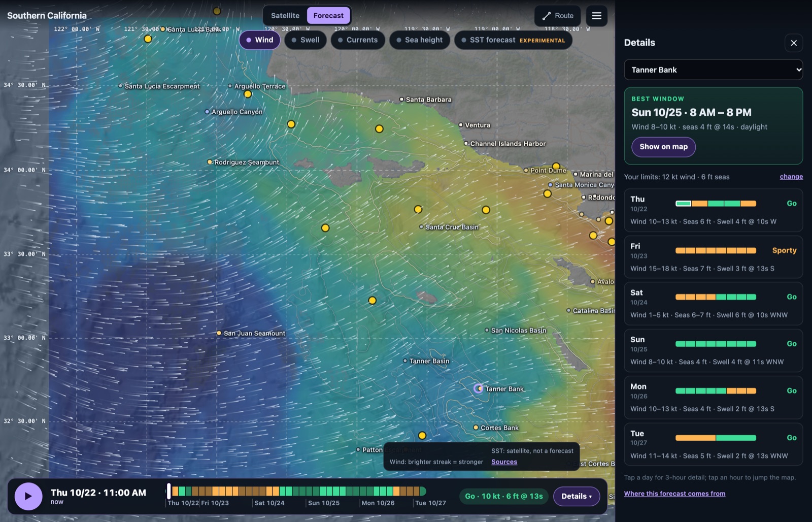Image resolution: width=812 pixels, height=522 pixels.
Task: Select the San Juan Seamount marker
Action: [x=219, y=333]
